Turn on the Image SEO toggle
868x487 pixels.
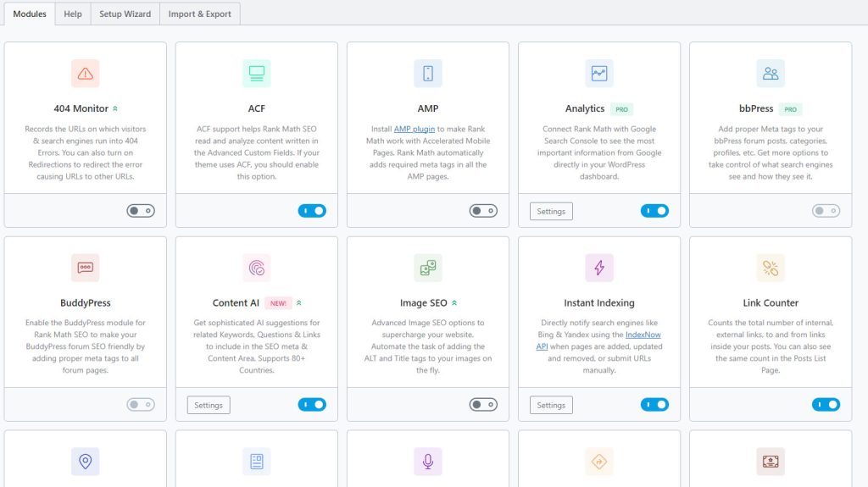point(483,405)
